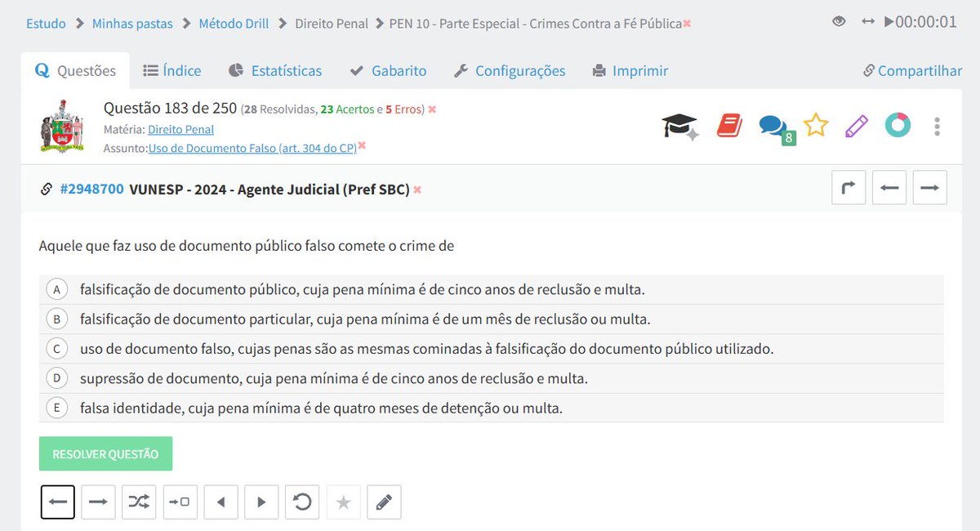Clear the resolved stats with red x

point(432,109)
